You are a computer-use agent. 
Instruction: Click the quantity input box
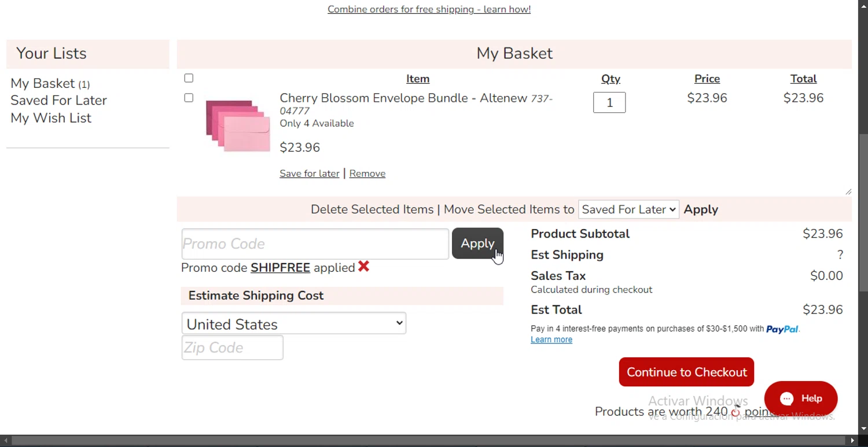click(x=609, y=102)
